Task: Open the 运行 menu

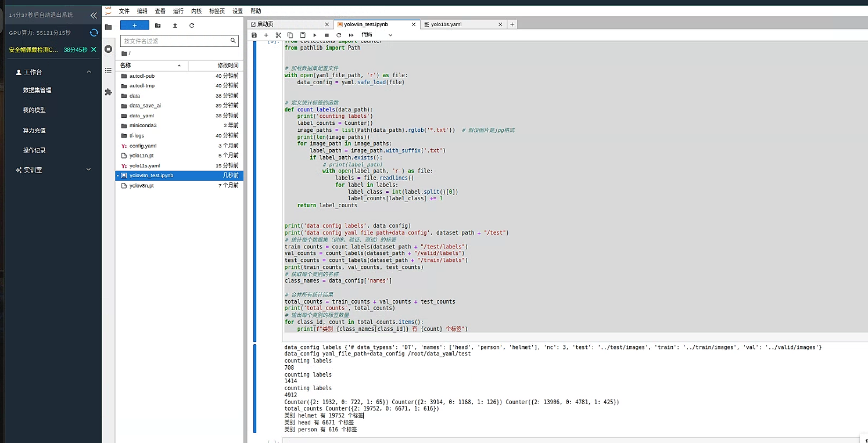Action: click(178, 11)
